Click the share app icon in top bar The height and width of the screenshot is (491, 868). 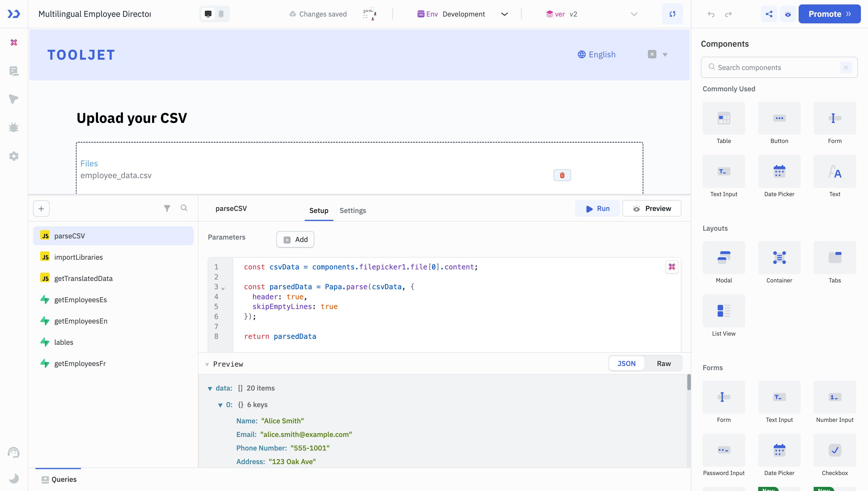coord(769,14)
